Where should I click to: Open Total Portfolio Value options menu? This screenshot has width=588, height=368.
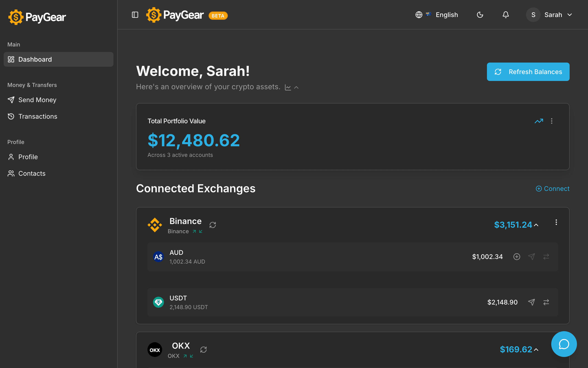551,121
